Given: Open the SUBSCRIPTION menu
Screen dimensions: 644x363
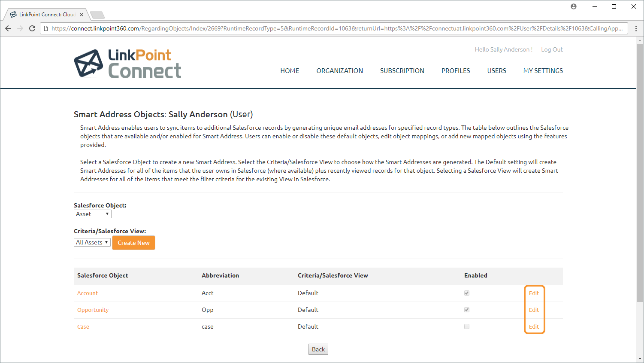Looking at the screenshot, I should (x=402, y=71).
